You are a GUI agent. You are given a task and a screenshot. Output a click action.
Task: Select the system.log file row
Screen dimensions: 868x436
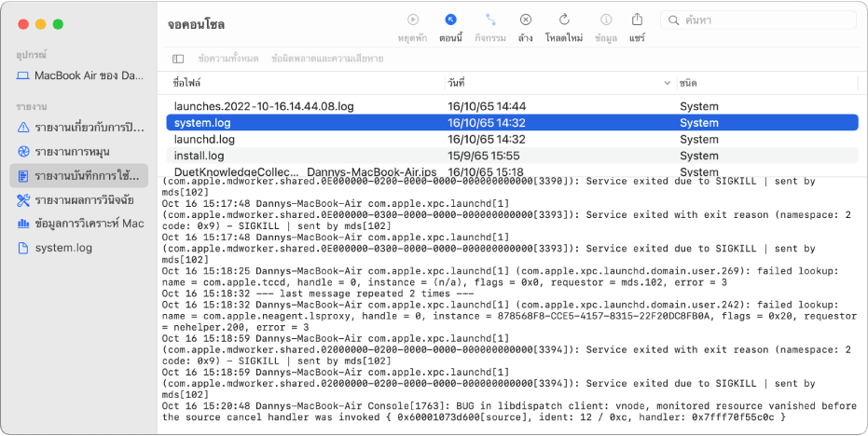click(x=512, y=123)
